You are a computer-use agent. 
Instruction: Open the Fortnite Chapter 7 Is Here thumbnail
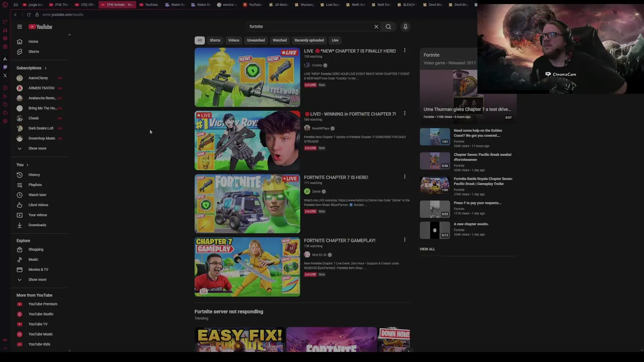(x=247, y=204)
